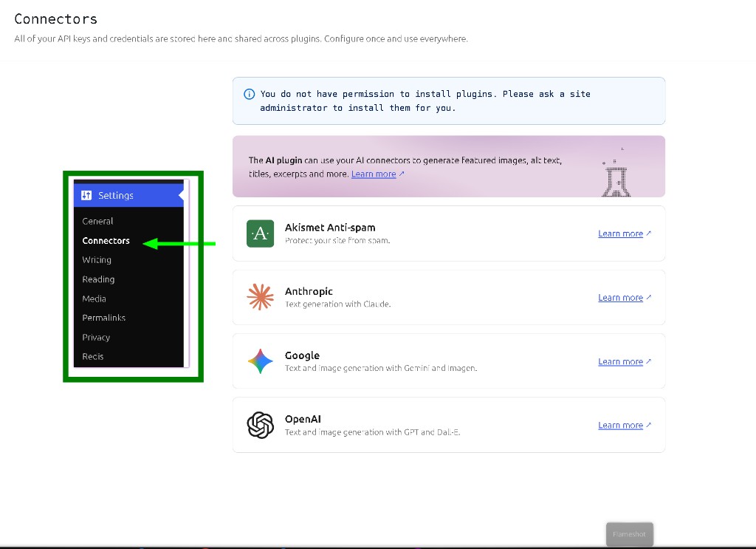
Task: Select Connectors in the Settings submenu
Action: click(106, 240)
